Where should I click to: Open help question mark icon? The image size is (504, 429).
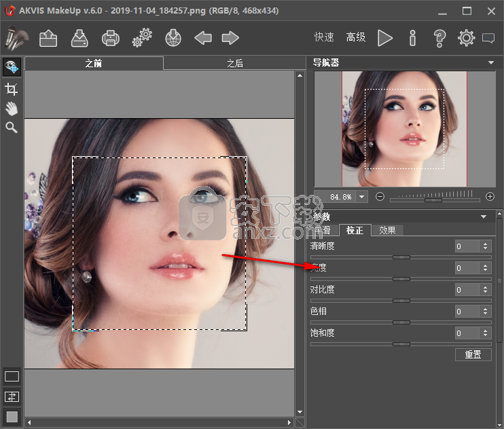point(439,38)
